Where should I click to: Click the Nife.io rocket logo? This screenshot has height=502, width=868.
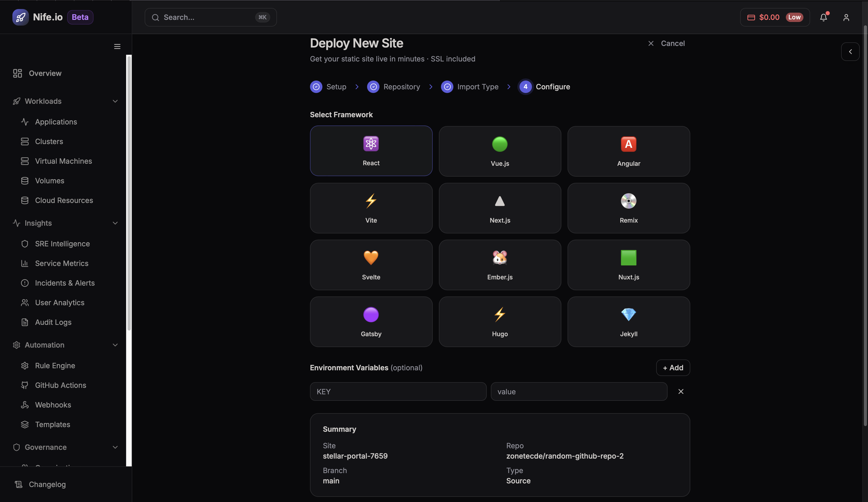[x=20, y=17]
